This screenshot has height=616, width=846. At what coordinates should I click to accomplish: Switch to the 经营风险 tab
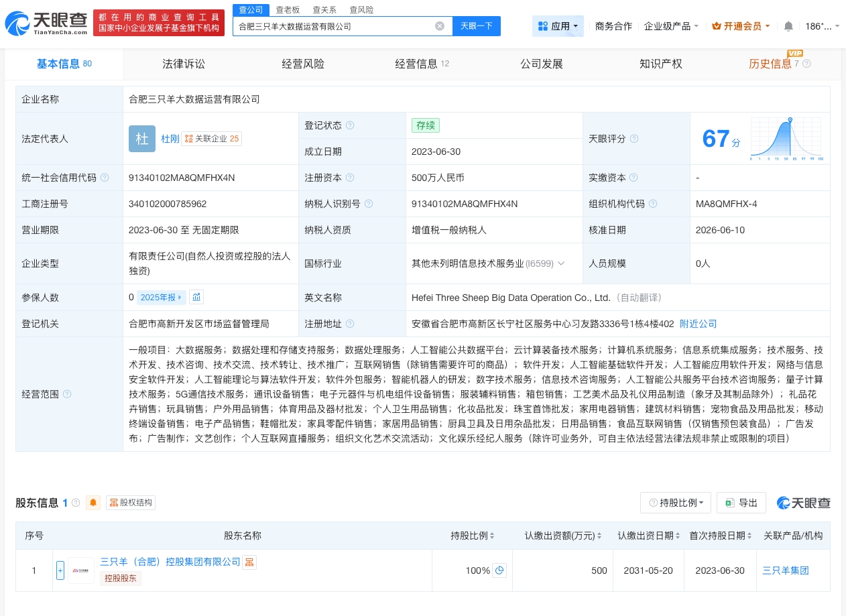pyautogui.click(x=303, y=64)
